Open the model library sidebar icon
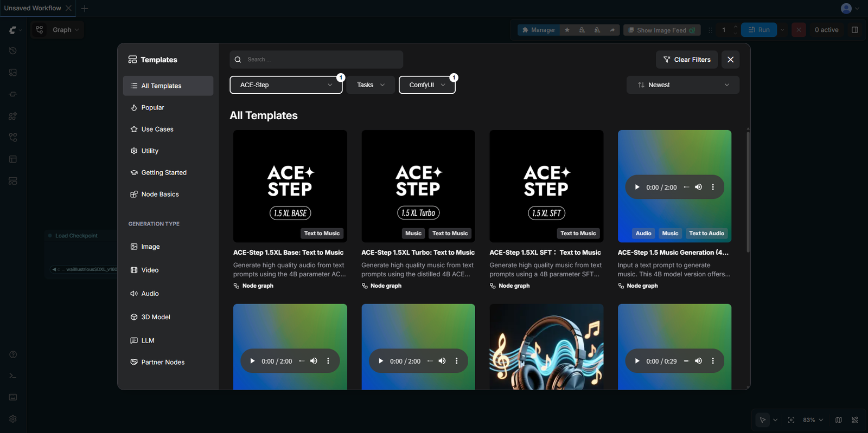 pos(13,116)
